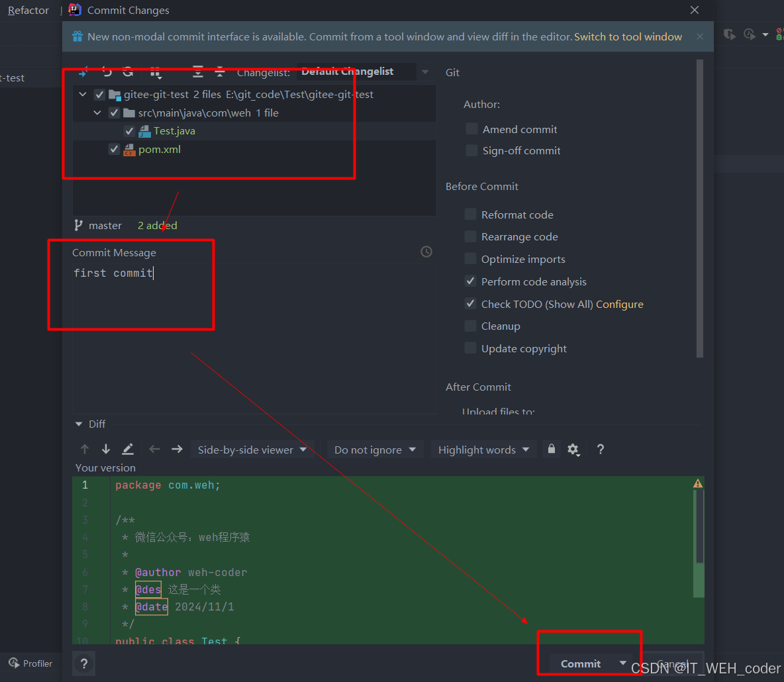Enable the Cleanup checkbox

pos(470,326)
